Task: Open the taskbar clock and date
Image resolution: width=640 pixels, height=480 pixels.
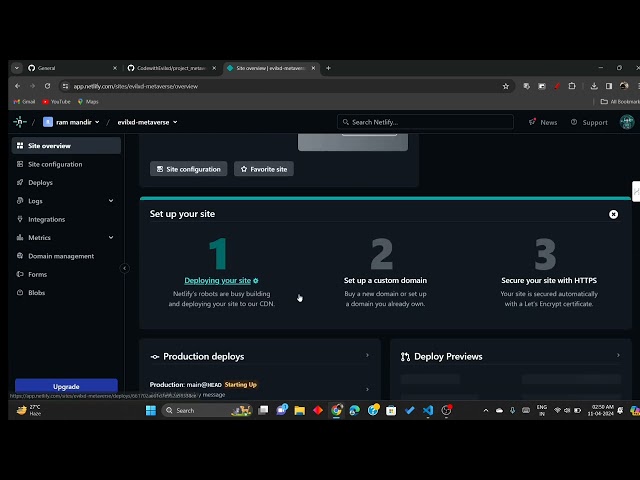Action: point(600,410)
